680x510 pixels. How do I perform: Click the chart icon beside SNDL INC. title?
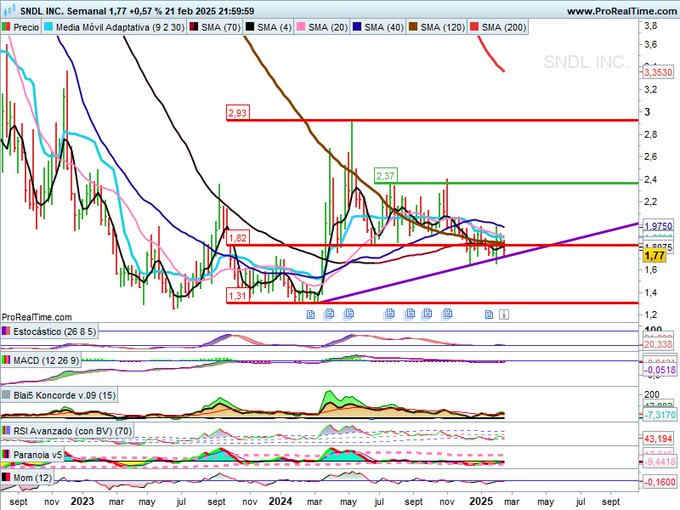point(8,10)
